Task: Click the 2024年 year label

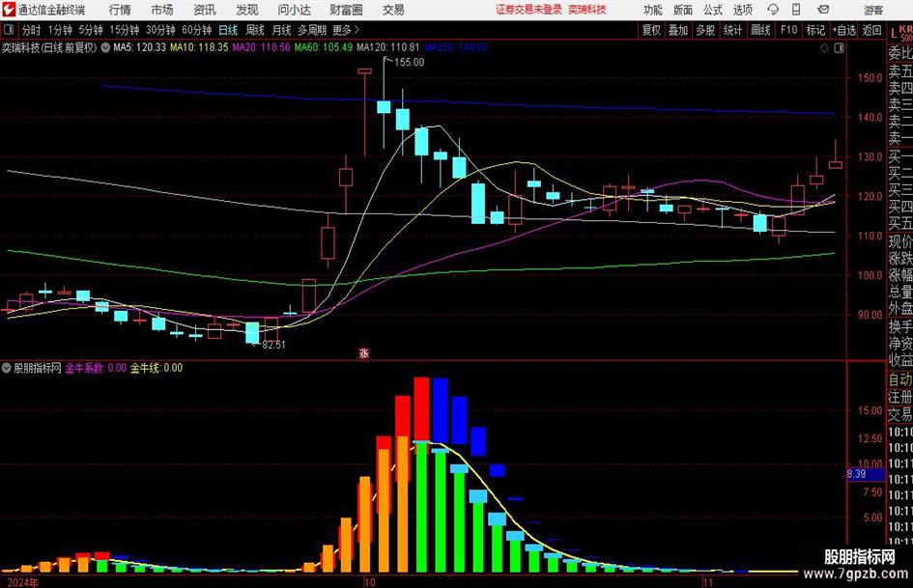Action: 23,582
